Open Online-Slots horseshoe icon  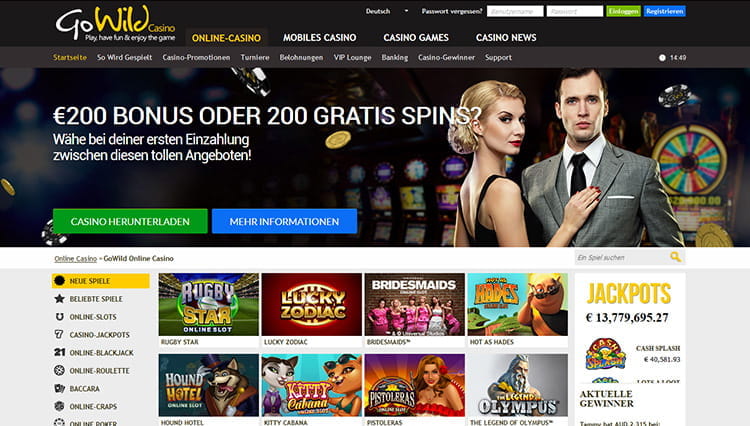pyautogui.click(x=59, y=317)
